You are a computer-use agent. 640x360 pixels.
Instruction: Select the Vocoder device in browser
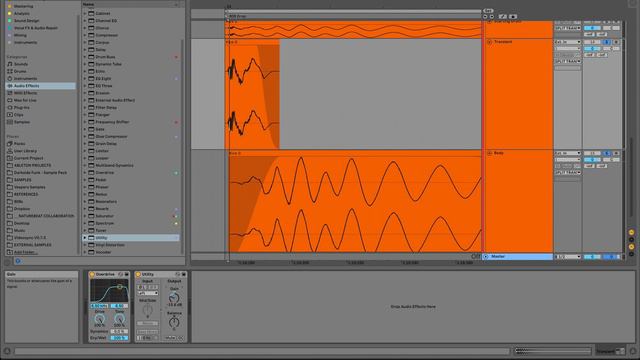click(103, 252)
